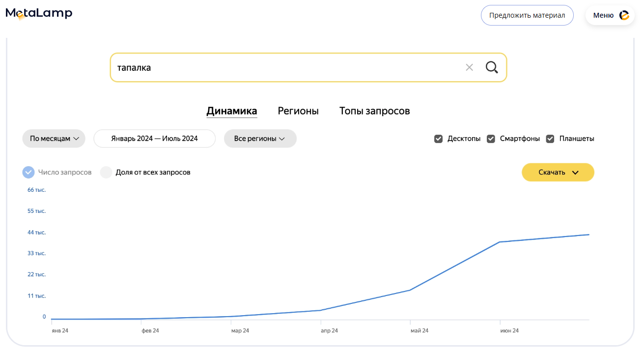Open the Скачать download dropdown
Image resolution: width=644 pixels, height=355 pixels.
tap(558, 172)
